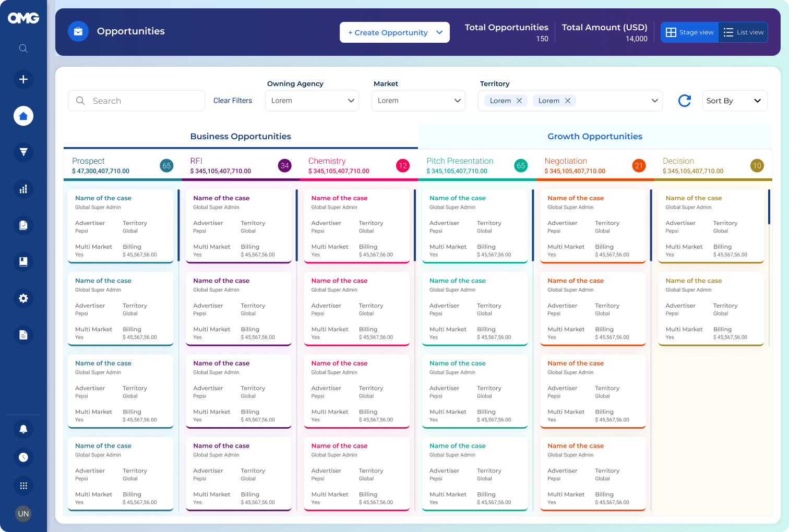Open the home icon in sidebar
This screenshot has height=532, width=789.
(x=23, y=116)
